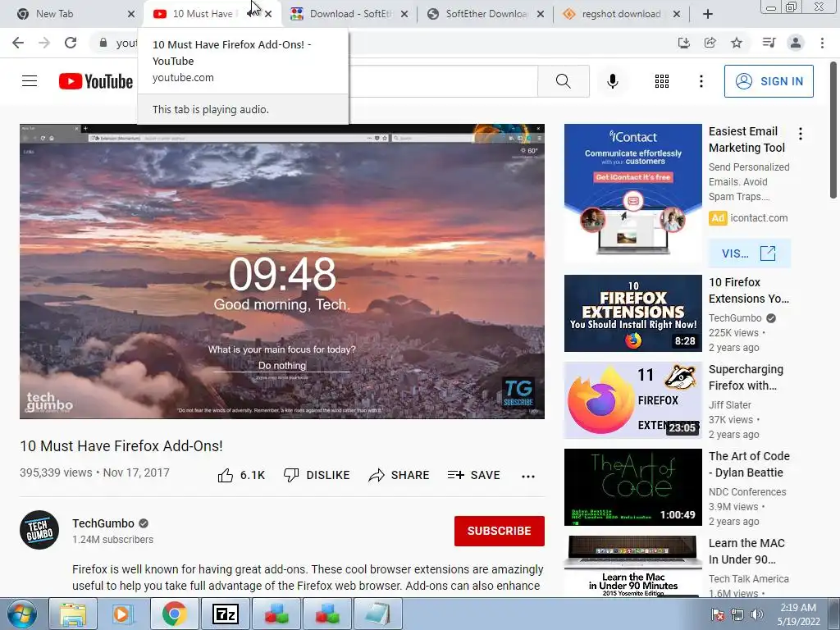Image resolution: width=840 pixels, height=630 pixels.
Task: Open the taskbar clock and date
Action: point(798,614)
